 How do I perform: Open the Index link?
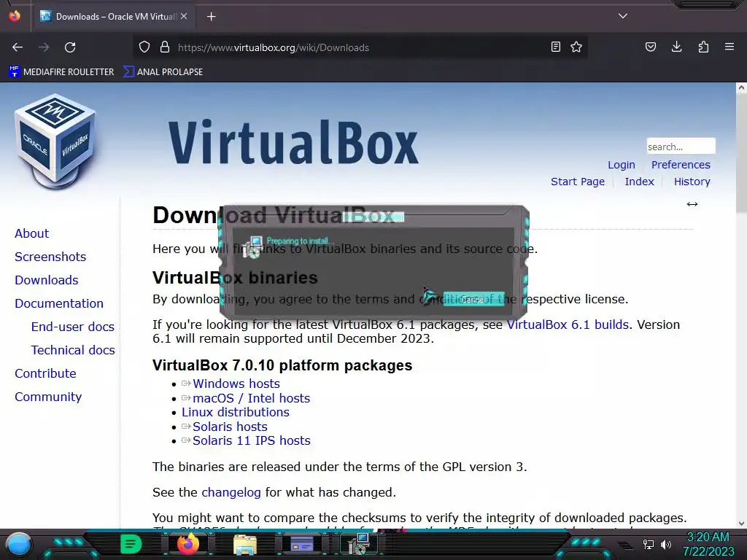[639, 182]
